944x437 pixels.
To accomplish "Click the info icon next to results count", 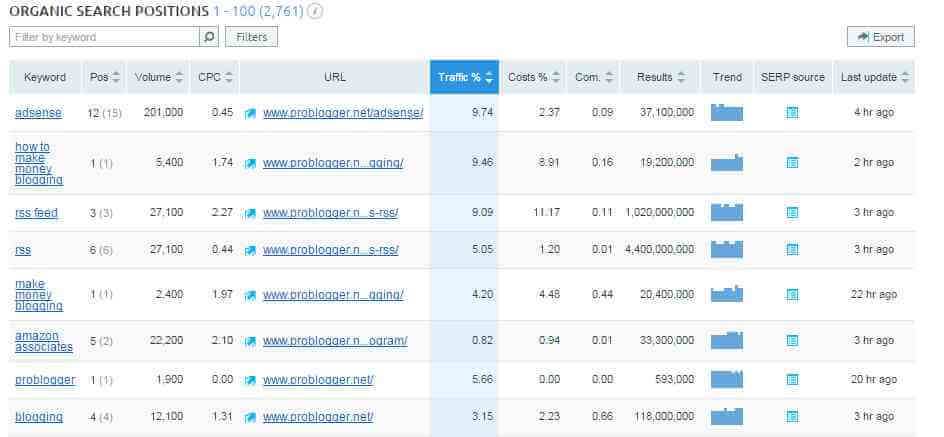I will 315,11.
